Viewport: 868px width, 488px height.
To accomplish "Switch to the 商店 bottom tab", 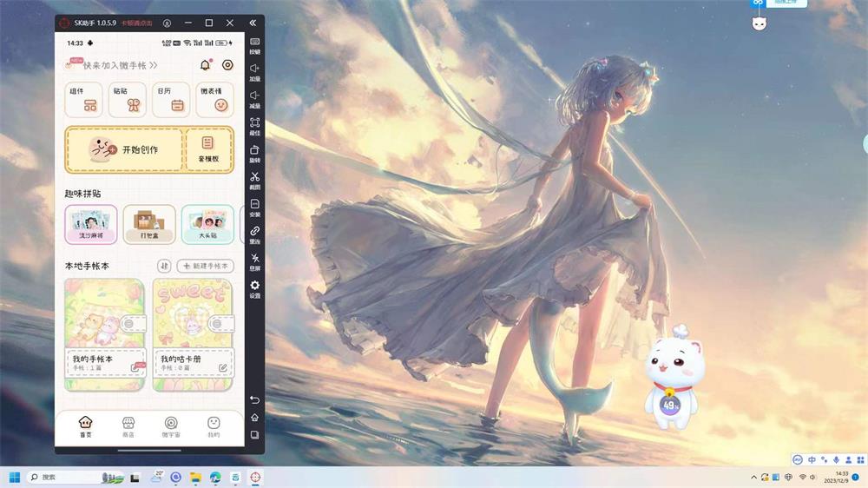I will 128,425.
